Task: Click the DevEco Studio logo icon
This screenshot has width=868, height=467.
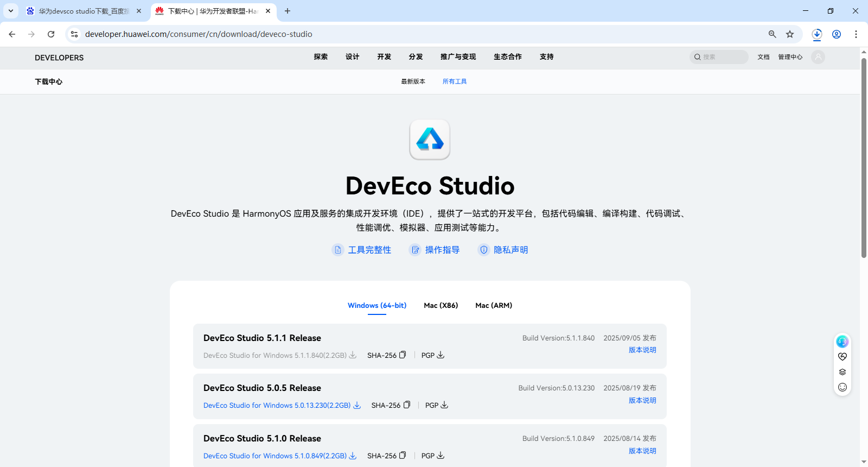Action: click(x=430, y=140)
